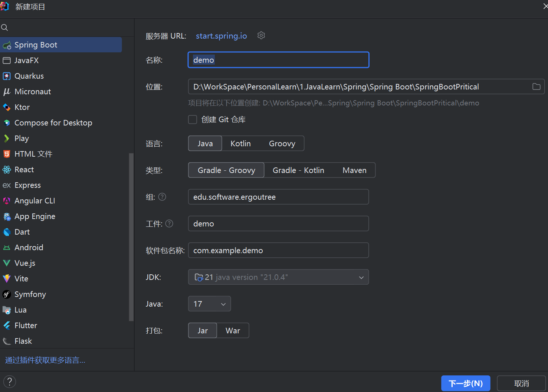Image resolution: width=548 pixels, height=392 pixels.
Task: Select the App Engine icon
Action: pyautogui.click(x=7, y=216)
